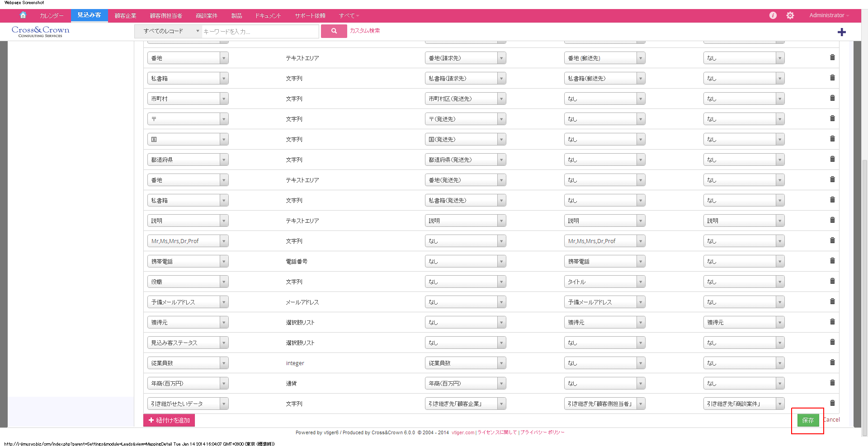This screenshot has height=446, width=868.
Task: Delete the 年商(百万円) mapping row
Action: 832,383
